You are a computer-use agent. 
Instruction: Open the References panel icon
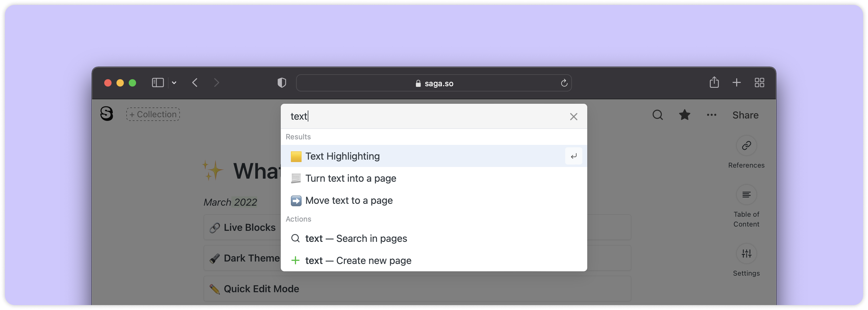pyautogui.click(x=746, y=146)
